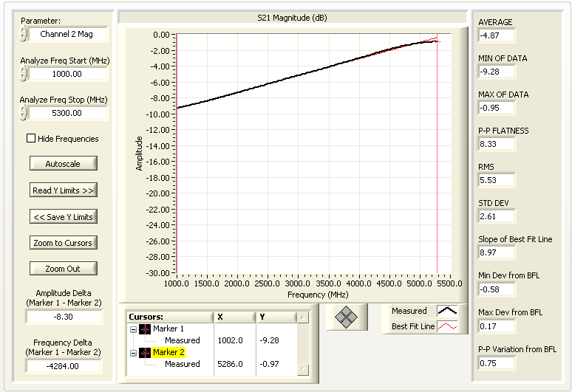Screen dimensions: 572x392
Task: Click Marker 1 Y value -9.28
Action: pyautogui.click(x=269, y=340)
